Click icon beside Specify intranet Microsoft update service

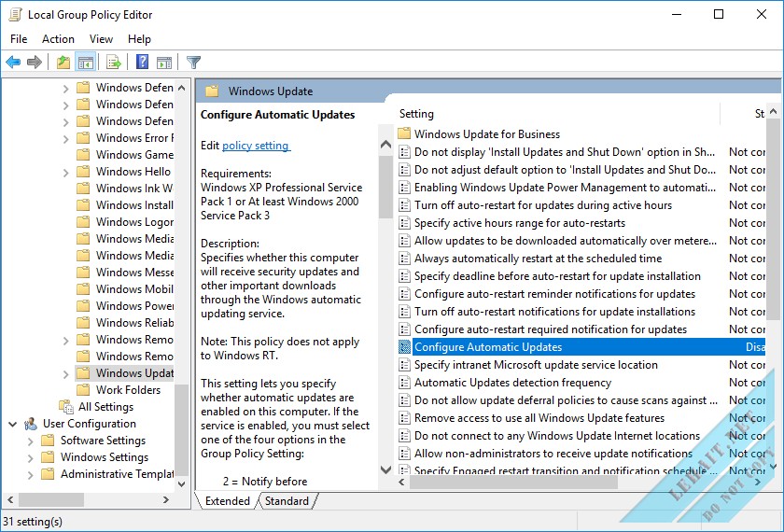tap(404, 365)
